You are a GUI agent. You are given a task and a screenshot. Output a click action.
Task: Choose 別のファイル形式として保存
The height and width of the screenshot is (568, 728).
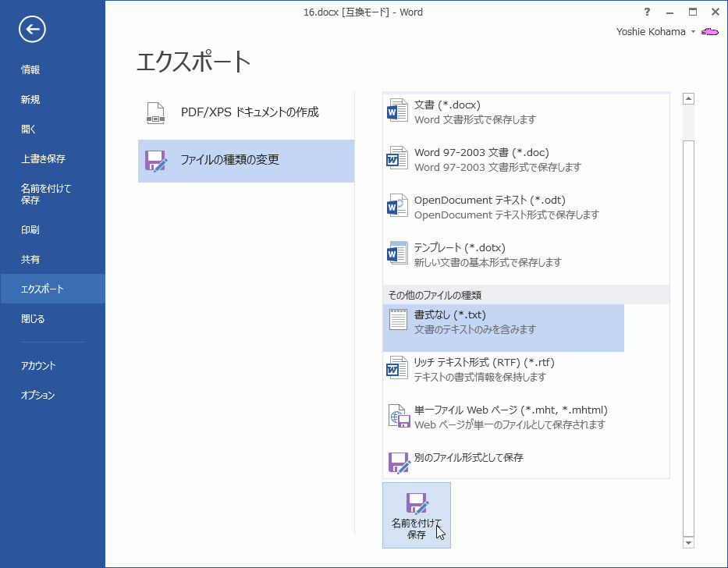(503, 463)
